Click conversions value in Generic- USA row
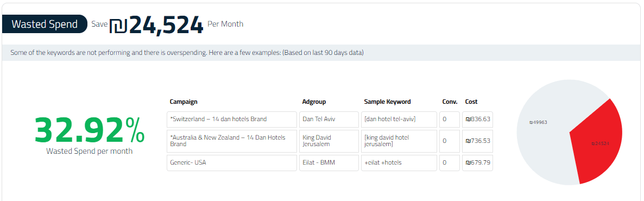The image size is (644, 201). 449,163
